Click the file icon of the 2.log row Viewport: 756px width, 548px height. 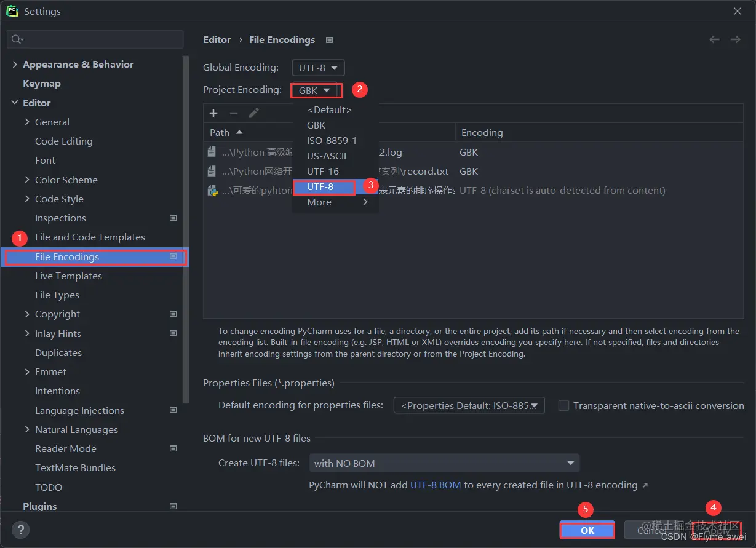pos(212,152)
